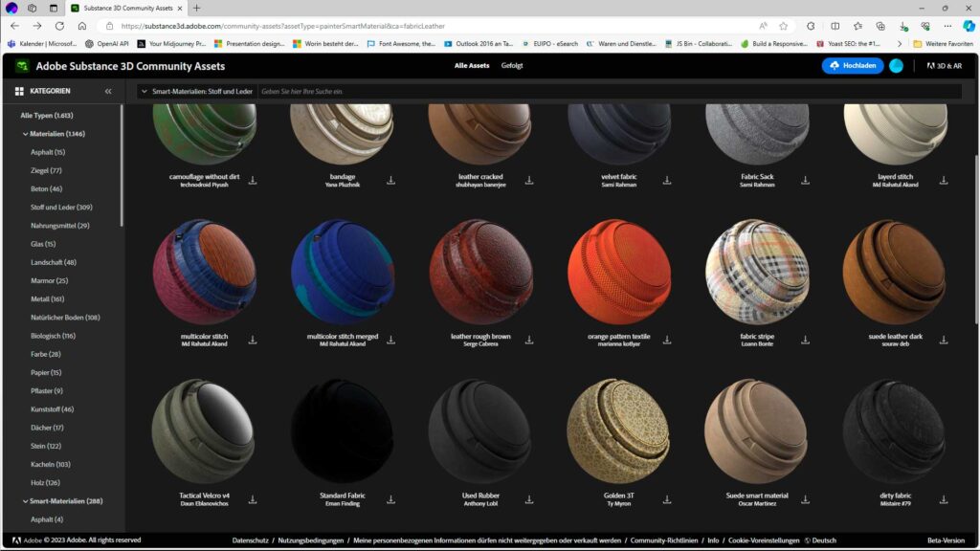Switch to the Gefolgt tab

tap(512, 66)
